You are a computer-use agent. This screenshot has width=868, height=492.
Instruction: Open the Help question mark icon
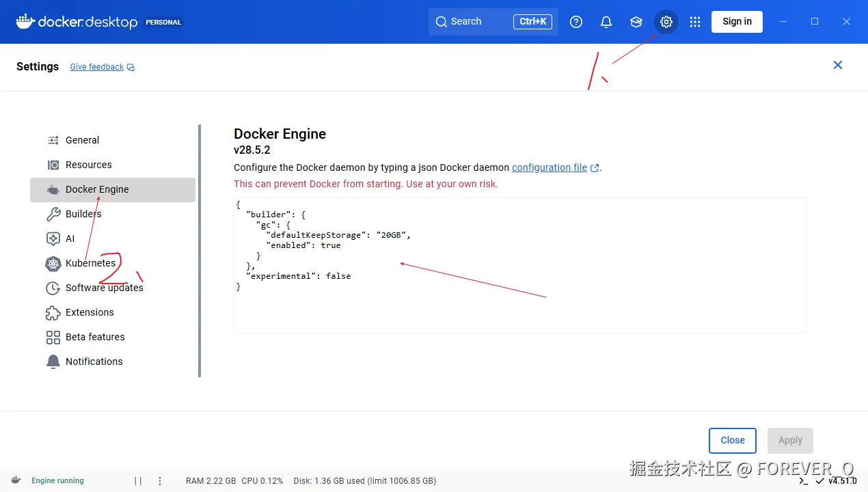click(x=576, y=22)
